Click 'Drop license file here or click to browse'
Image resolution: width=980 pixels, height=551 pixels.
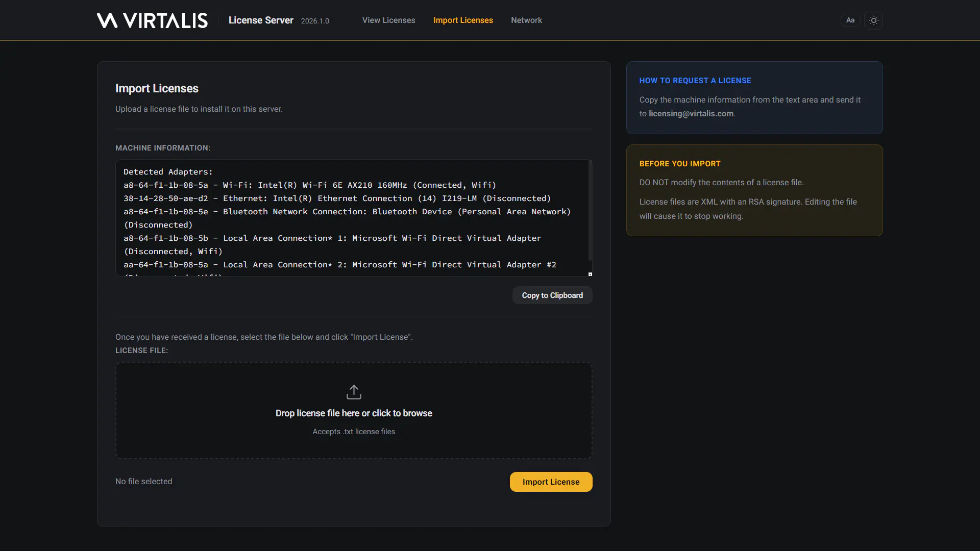click(x=354, y=413)
